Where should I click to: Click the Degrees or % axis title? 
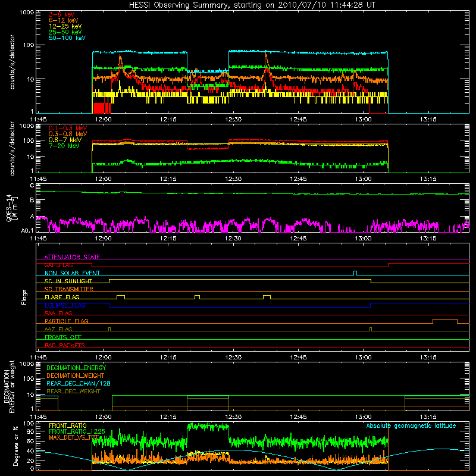[x=15, y=446]
